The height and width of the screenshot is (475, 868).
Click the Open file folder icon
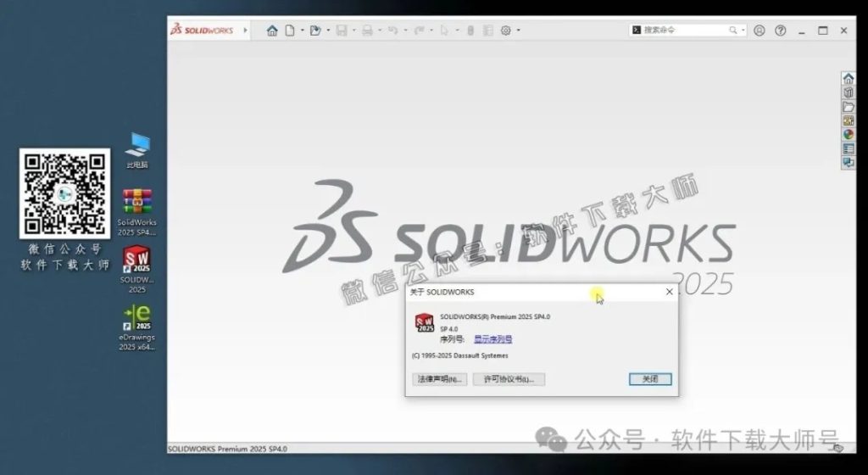(x=315, y=31)
